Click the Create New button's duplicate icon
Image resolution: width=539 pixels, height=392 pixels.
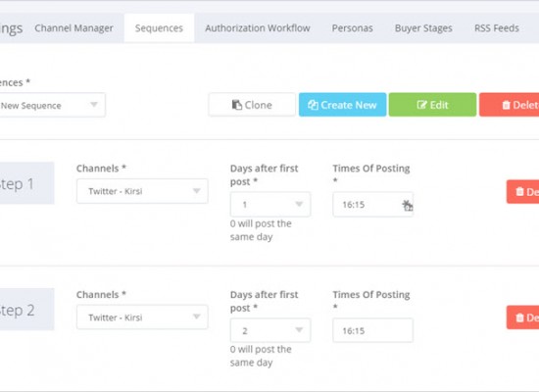pyautogui.click(x=313, y=105)
